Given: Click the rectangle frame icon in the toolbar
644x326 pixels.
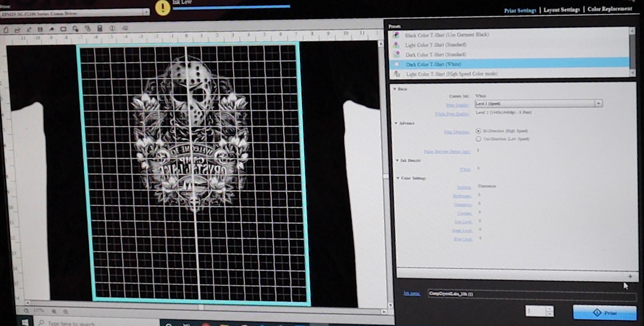Looking at the screenshot, I should pyautogui.click(x=63, y=29).
